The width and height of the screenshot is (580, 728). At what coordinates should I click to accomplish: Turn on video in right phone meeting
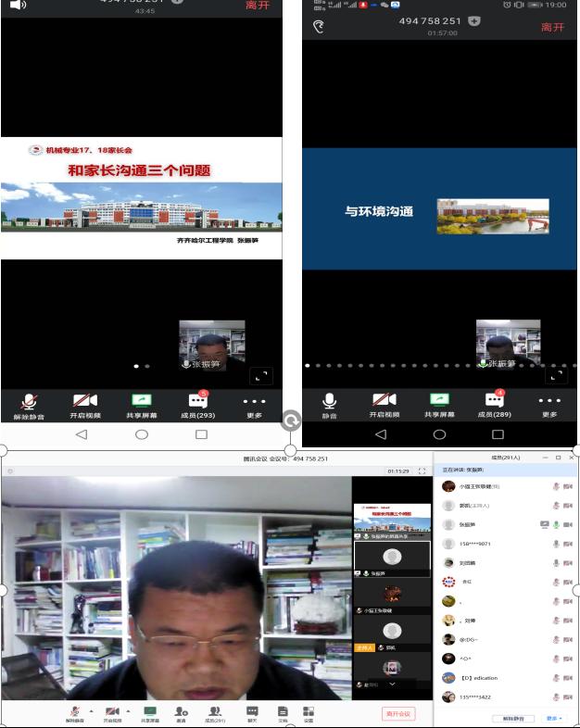pyautogui.click(x=384, y=404)
